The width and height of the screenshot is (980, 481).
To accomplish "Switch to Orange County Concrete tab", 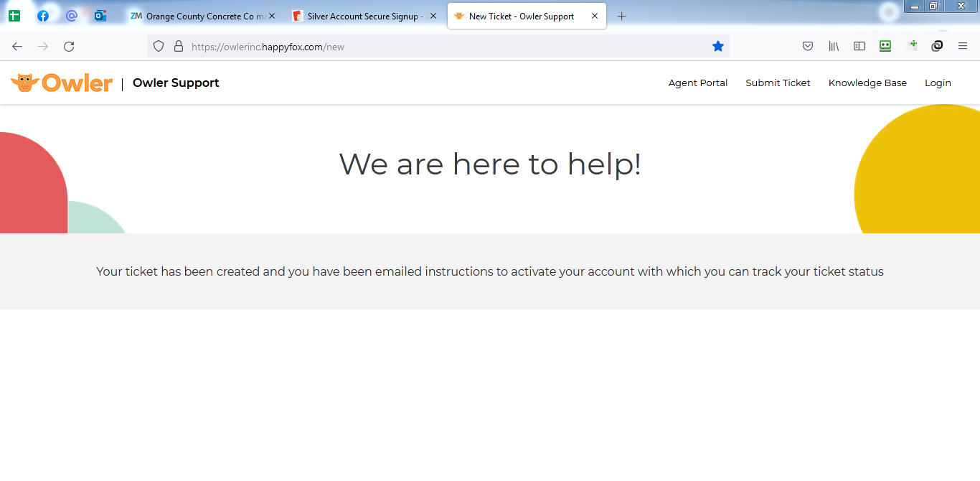I will (x=203, y=16).
